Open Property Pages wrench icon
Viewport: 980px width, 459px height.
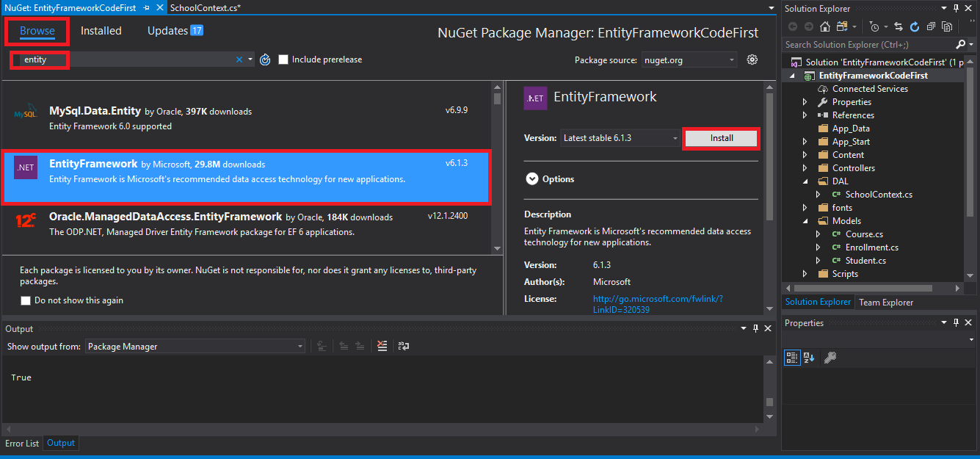830,358
